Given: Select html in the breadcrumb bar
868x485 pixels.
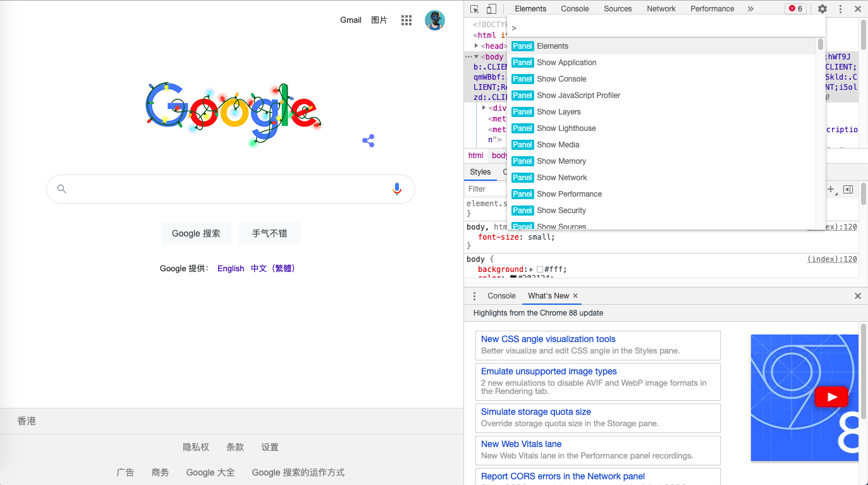Looking at the screenshot, I should tap(476, 156).
